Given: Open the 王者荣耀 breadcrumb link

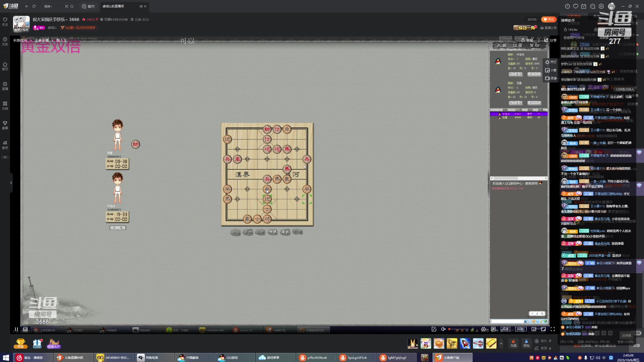Looking at the screenshot, I should click(42, 40).
